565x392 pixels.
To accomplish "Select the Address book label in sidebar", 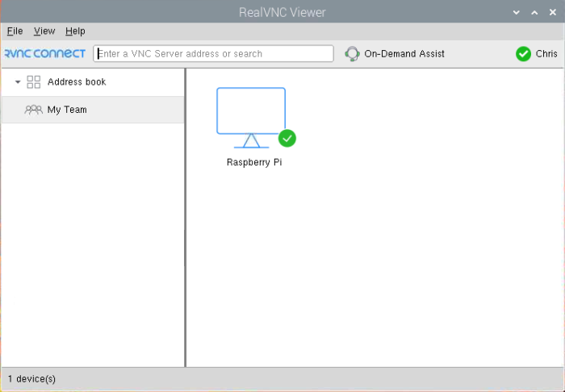I will [77, 82].
